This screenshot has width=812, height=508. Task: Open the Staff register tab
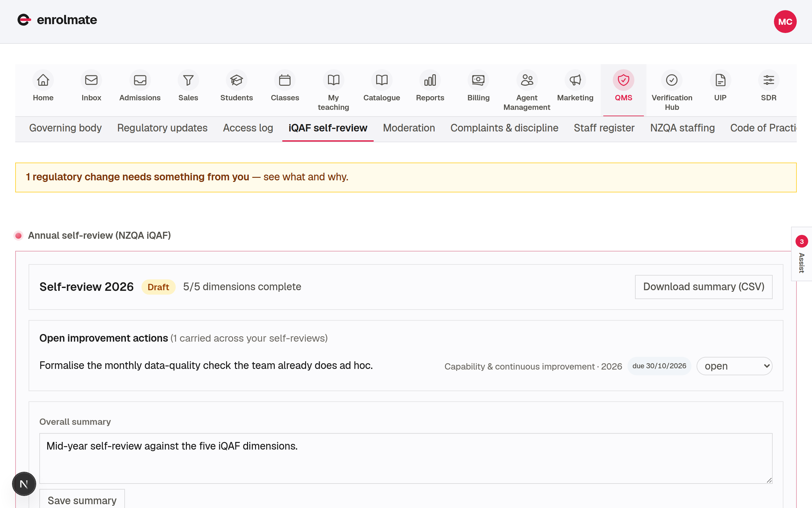click(x=604, y=128)
